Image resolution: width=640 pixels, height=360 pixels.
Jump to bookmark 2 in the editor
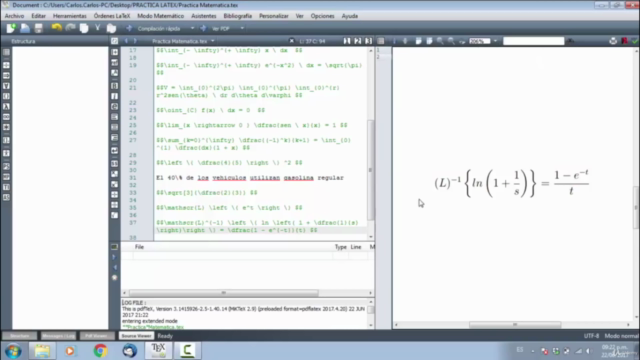pyautogui.click(x=358, y=41)
